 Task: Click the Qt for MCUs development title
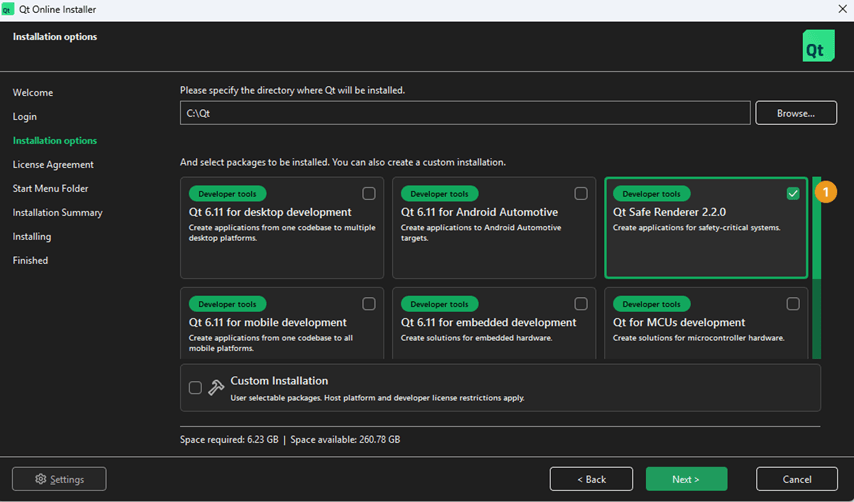(x=679, y=322)
